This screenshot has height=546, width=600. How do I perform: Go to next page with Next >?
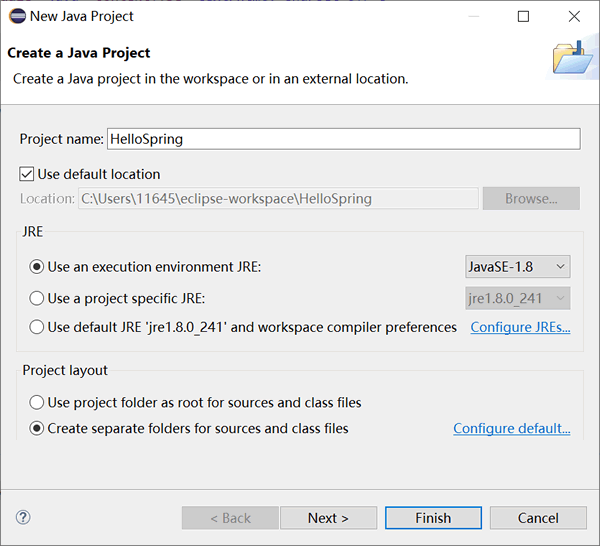pos(328,518)
